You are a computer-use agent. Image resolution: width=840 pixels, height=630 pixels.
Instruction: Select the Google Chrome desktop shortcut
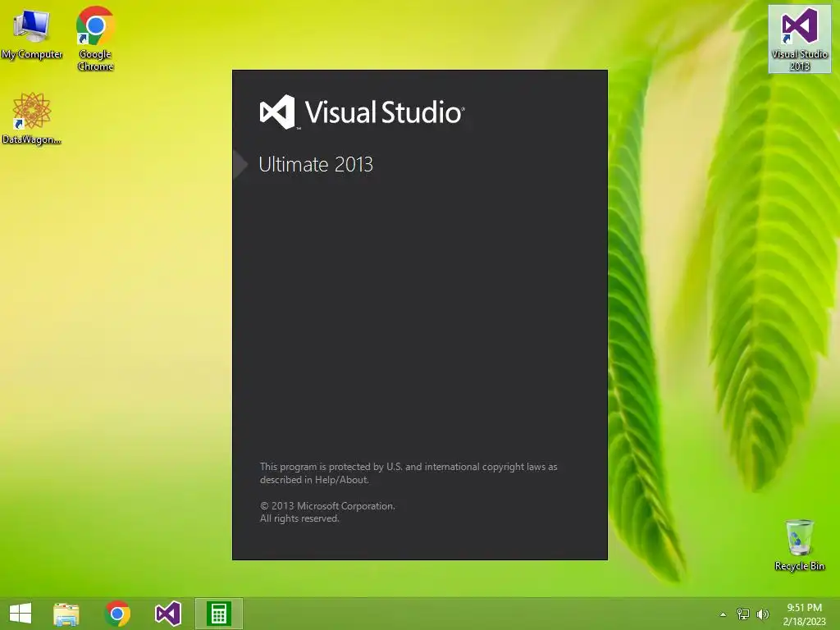pos(95,39)
